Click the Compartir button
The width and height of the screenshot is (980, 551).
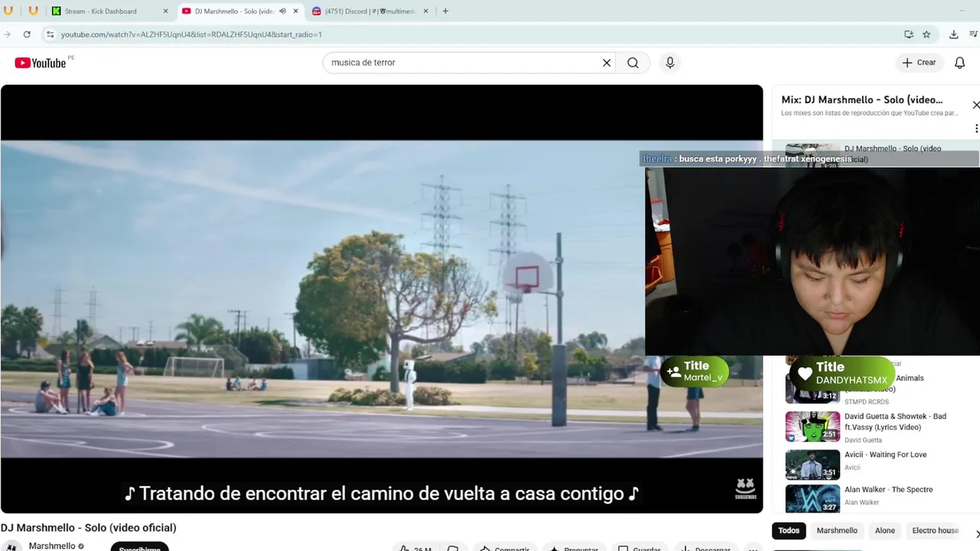[505, 548]
